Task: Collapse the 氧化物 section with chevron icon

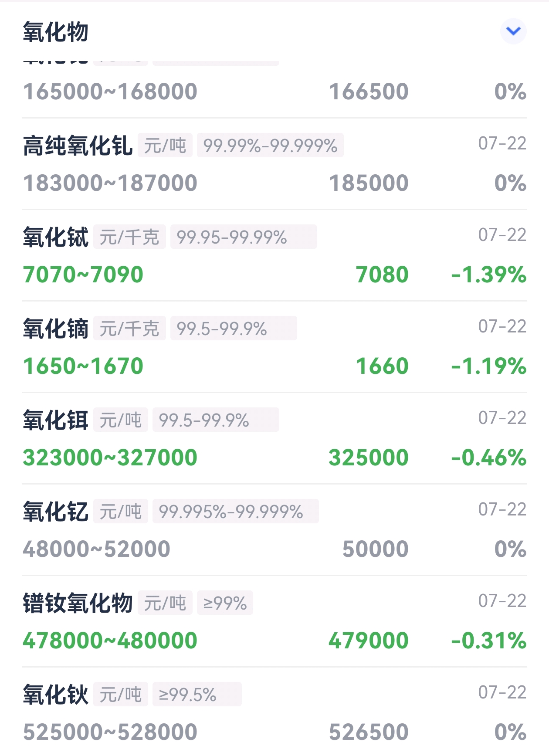Action: 513,31
